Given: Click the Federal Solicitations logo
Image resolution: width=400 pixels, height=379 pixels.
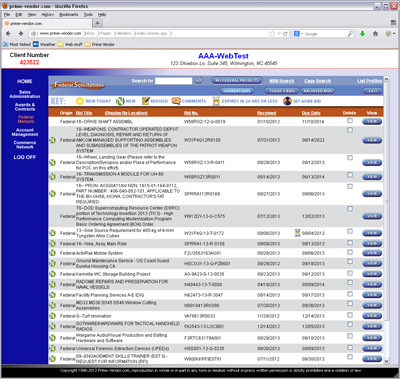Looking at the screenshot, I should tap(77, 85).
